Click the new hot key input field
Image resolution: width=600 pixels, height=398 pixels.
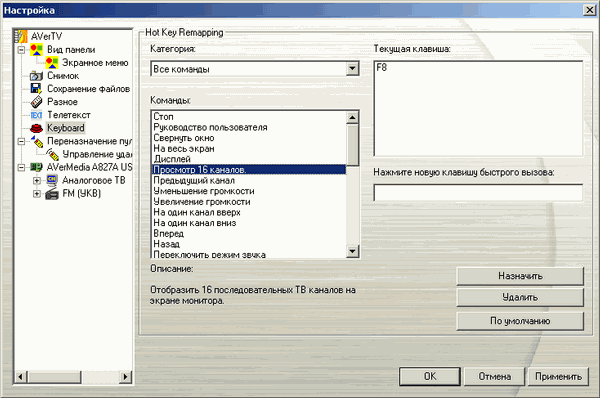point(478,192)
